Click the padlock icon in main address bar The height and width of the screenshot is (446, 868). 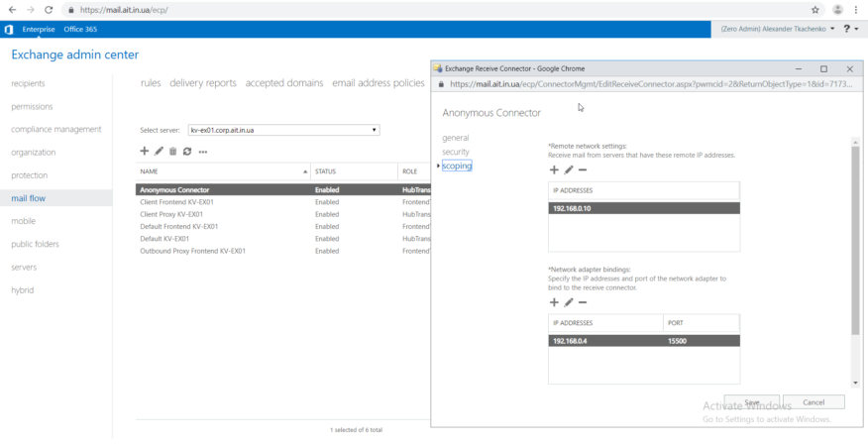[71, 10]
